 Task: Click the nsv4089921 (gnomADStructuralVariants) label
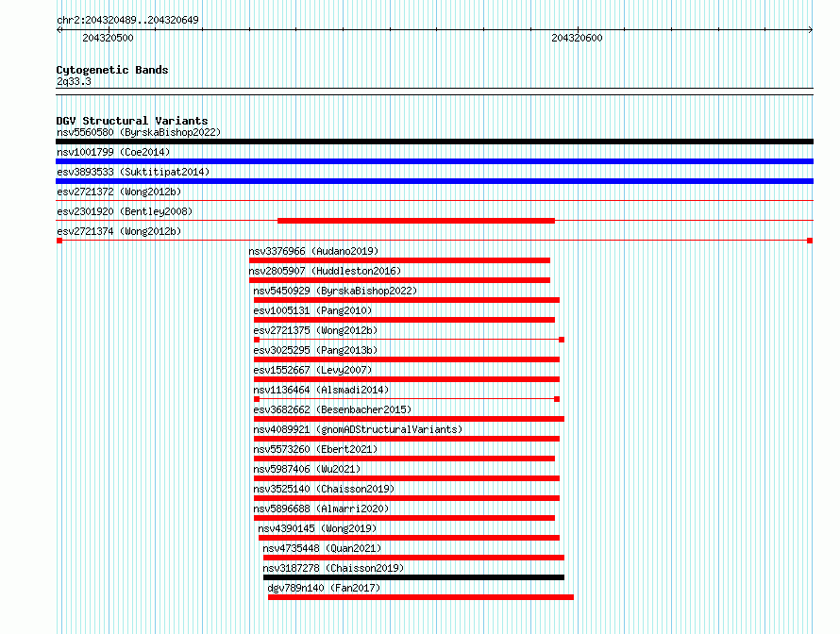[x=358, y=429]
